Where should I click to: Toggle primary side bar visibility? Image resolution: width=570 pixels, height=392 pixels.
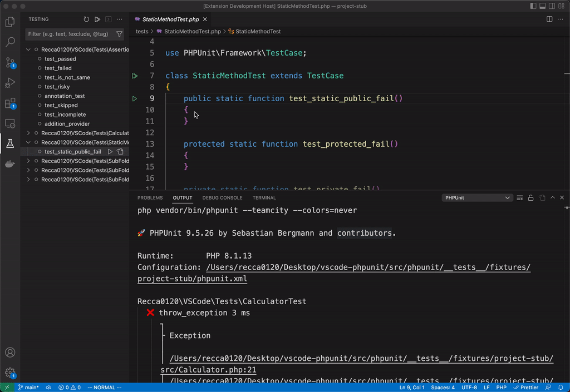pyautogui.click(x=533, y=6)
